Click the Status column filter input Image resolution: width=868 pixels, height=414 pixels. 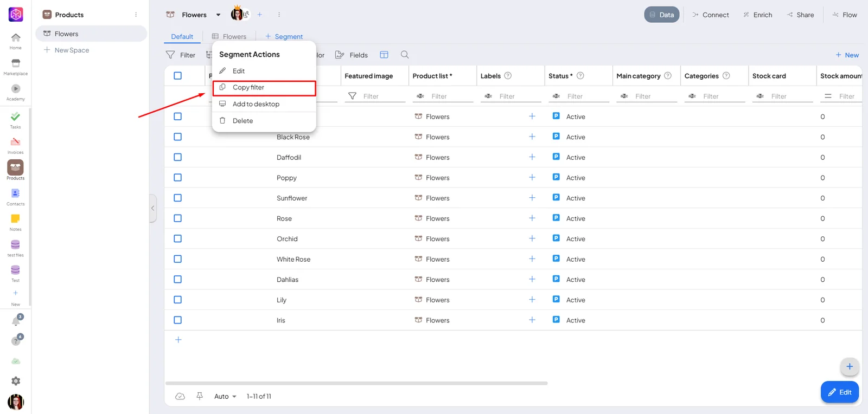click(x=588, y=96)
